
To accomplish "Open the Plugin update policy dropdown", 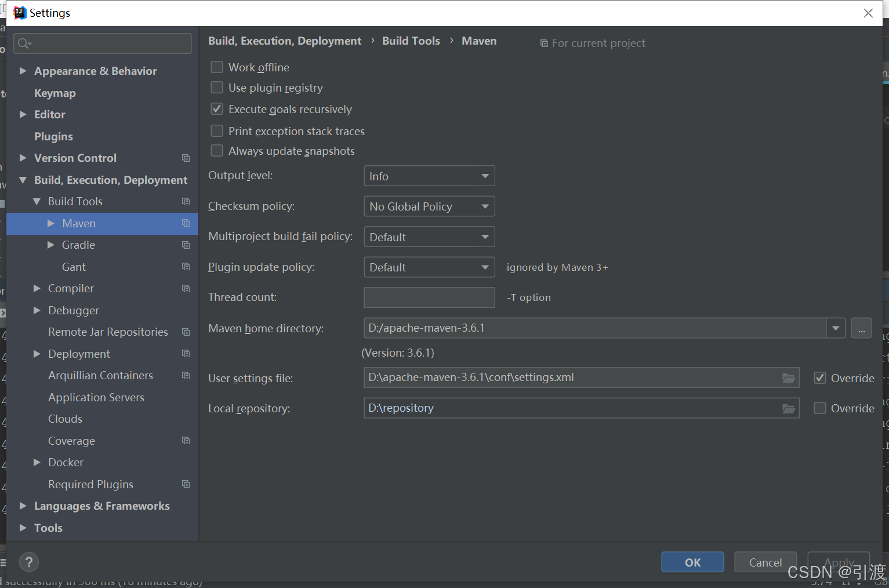I will point(429,267).
